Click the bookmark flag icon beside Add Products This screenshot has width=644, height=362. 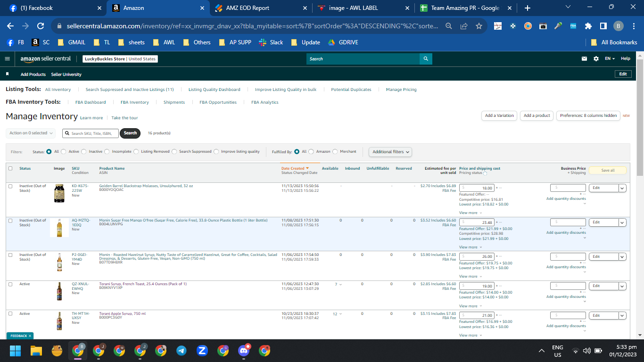coord(7,74)
